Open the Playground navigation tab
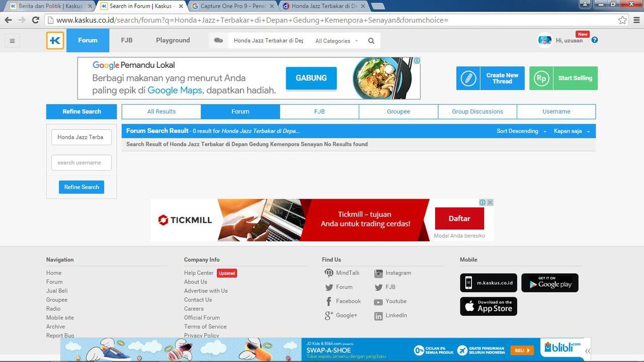The height and width of the screenshot is (362, 644). coord(173,40)
